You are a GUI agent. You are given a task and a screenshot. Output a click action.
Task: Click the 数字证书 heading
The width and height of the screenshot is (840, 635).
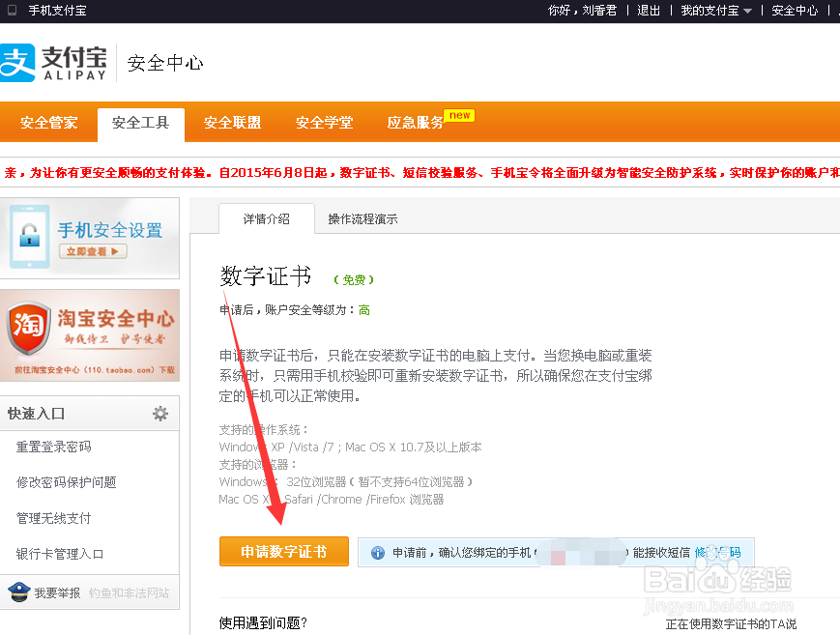coord(265,276)
